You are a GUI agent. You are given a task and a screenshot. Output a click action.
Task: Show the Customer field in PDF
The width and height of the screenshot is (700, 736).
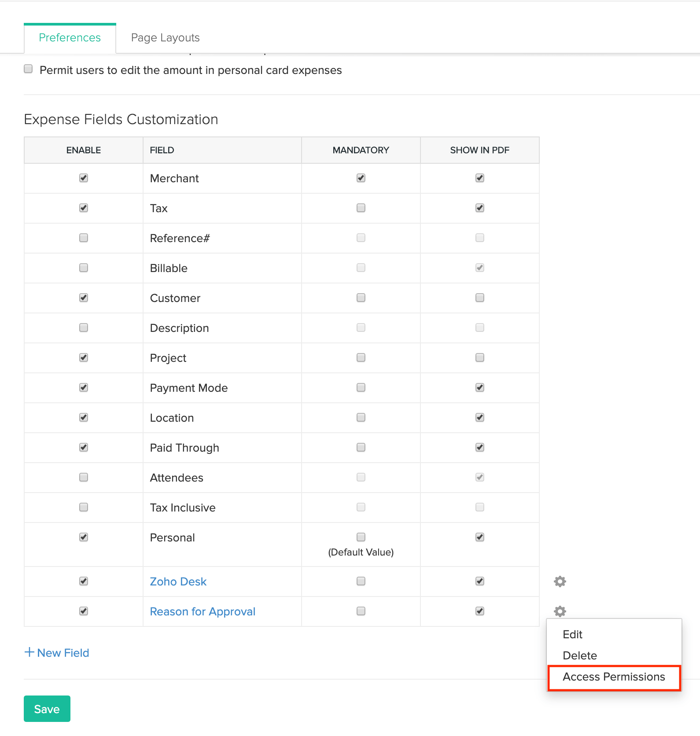point(480,298)
